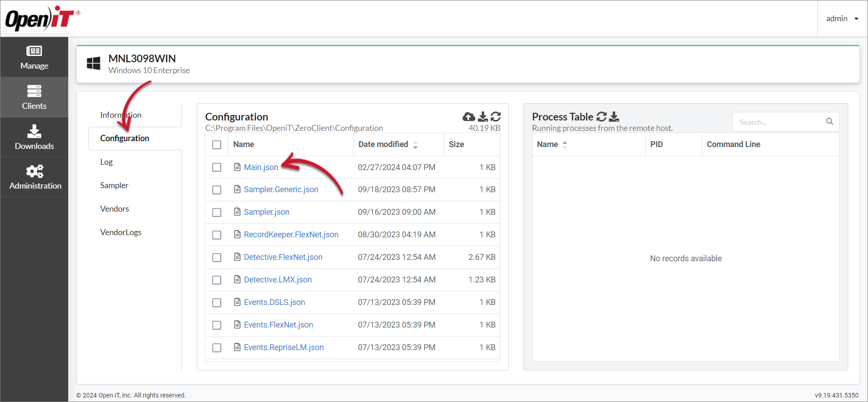The width and height of the screenshot is (868, 402).
Task: Click the 08/30/2023 04:19 AM date cell
Action: point(397,235)
